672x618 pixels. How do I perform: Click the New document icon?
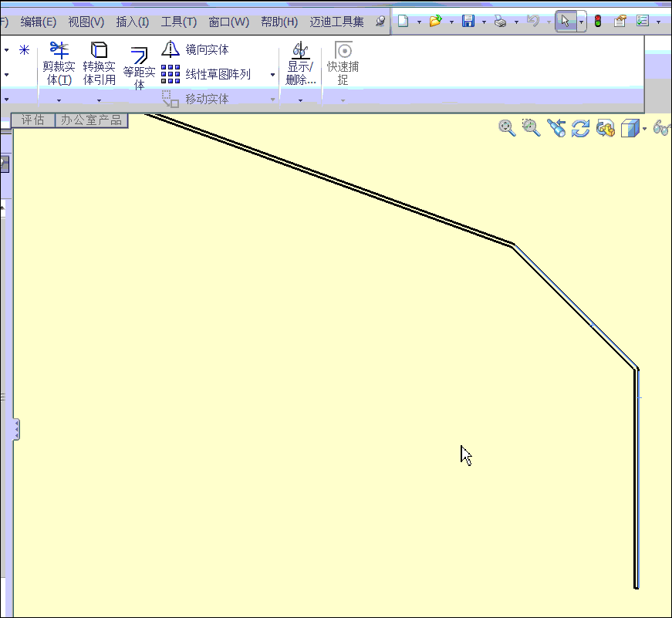[x=403, y=21]
